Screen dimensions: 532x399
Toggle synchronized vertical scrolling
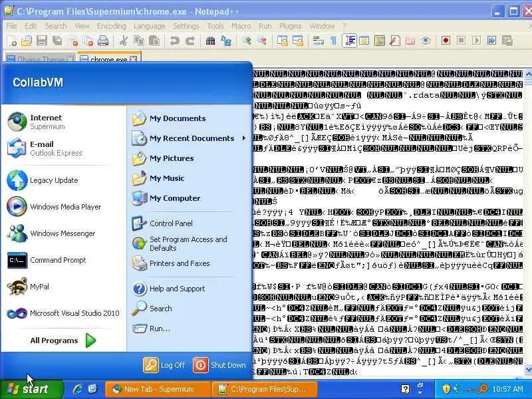click(x=282, y=41)
